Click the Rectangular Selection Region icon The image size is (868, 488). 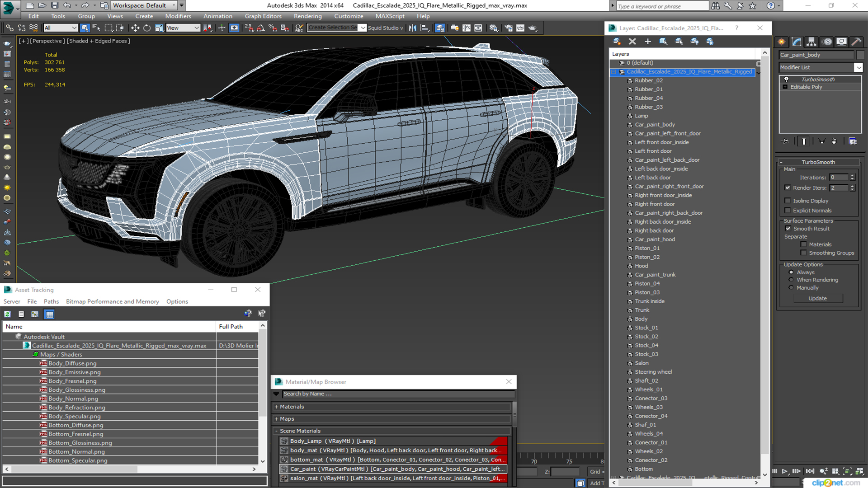108,28
